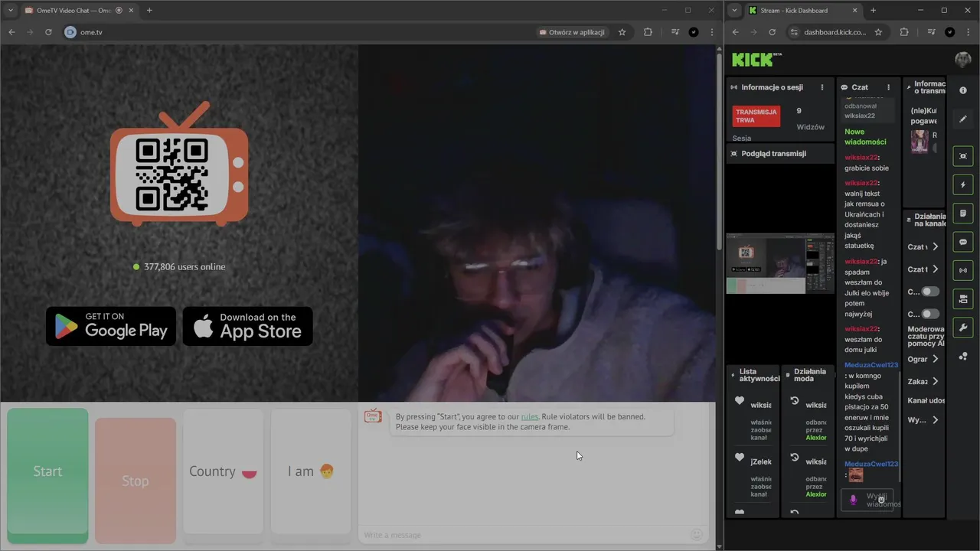Click the three-dots cluster icon in Kick sidebar
This screenshot has height=551, width=980.
pyautogui.click(x=963, y=357)
